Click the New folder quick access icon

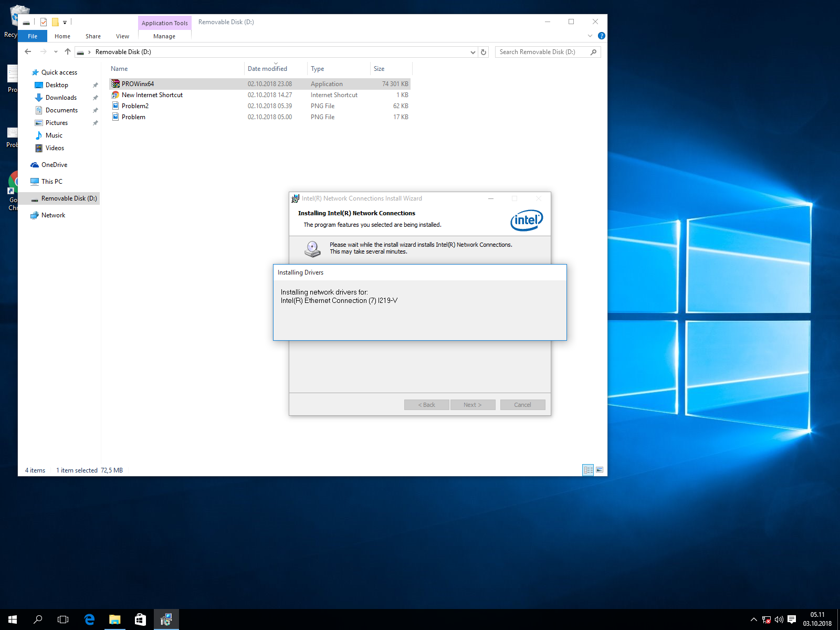(x=55, y=22)
